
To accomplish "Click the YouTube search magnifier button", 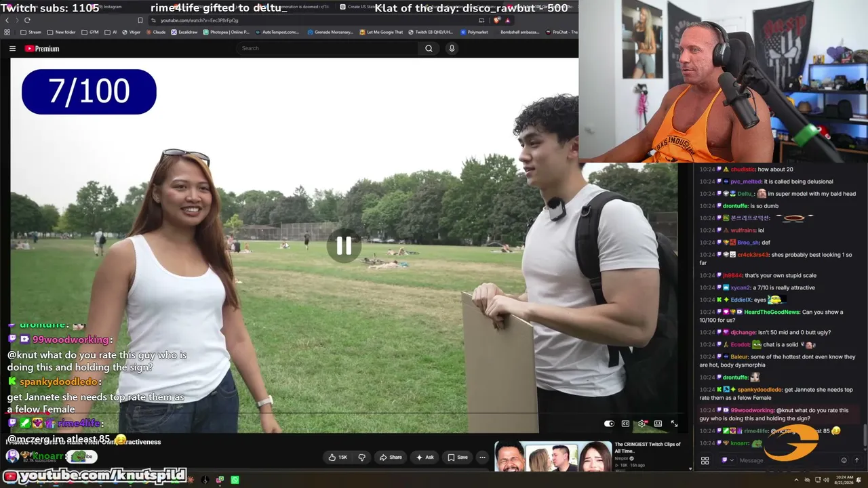I will click(429, 48).
